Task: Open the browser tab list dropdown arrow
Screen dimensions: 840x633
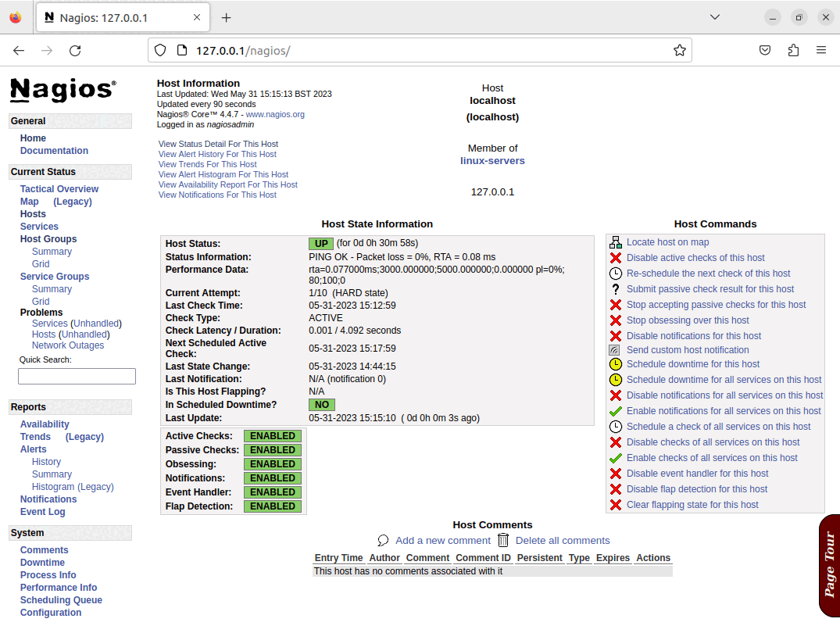Action: [x=714, y=16]
